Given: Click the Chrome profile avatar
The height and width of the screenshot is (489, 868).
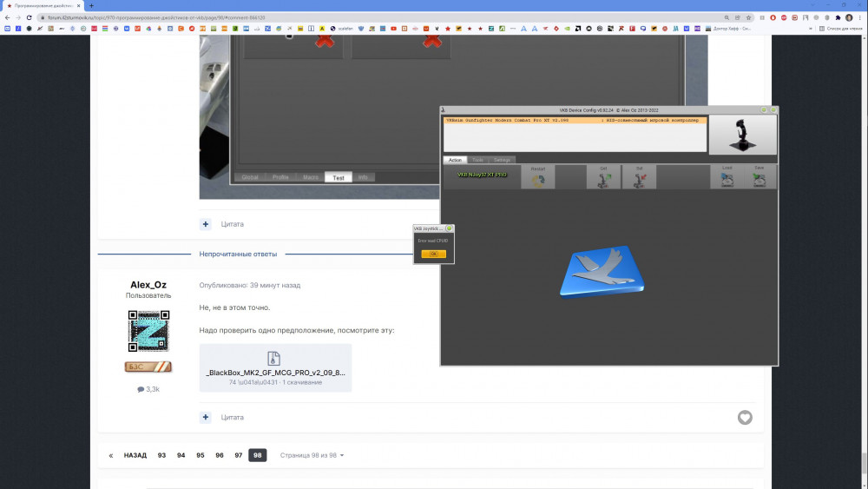Looking at the screenshot, I should click(x=849, y=17).
